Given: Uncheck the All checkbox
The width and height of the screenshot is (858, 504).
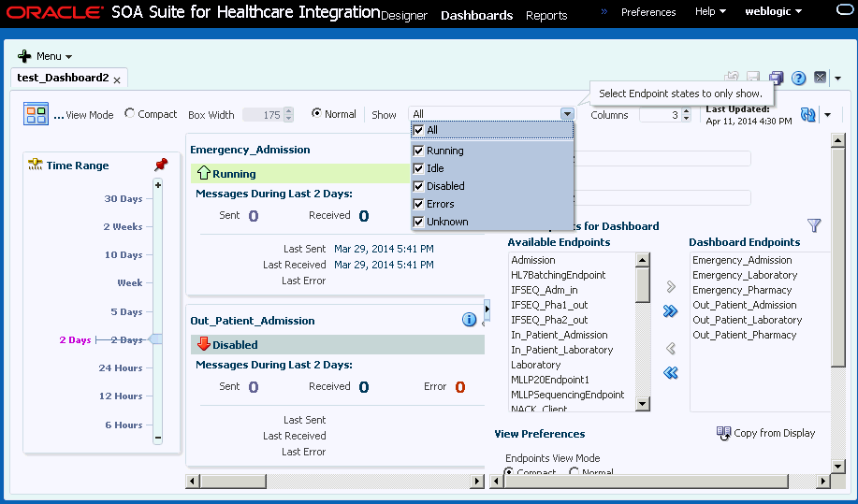Looking at the screenshot, I should tap(418, 130).
